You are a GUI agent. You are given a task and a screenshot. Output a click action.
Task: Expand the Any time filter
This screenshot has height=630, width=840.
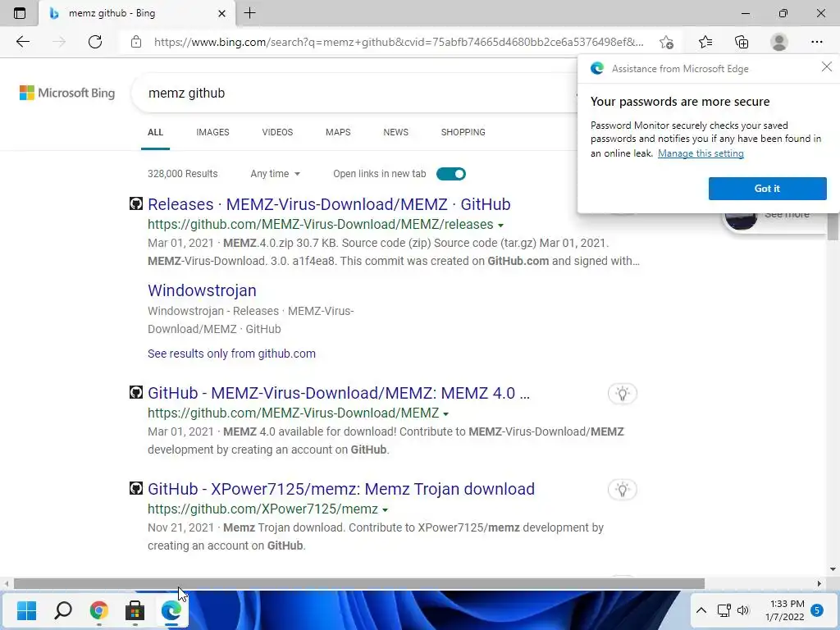click(x=275, y=174)
